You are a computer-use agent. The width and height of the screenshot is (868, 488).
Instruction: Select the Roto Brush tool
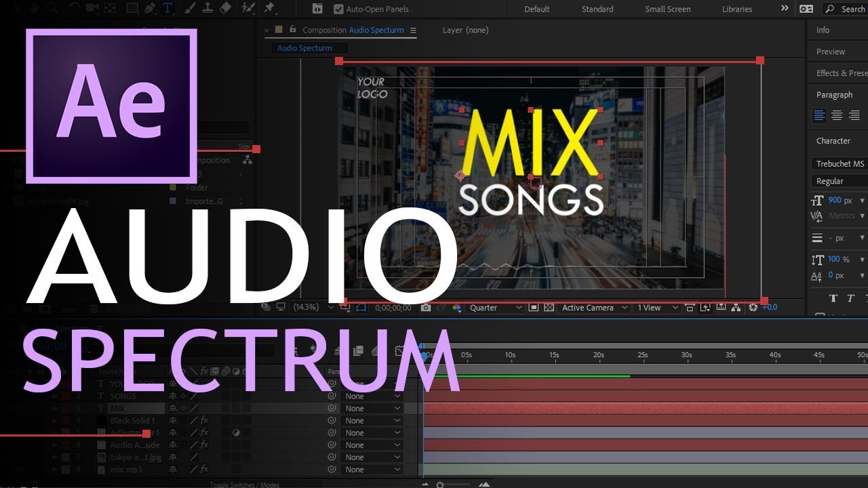(x=248, y=9)
